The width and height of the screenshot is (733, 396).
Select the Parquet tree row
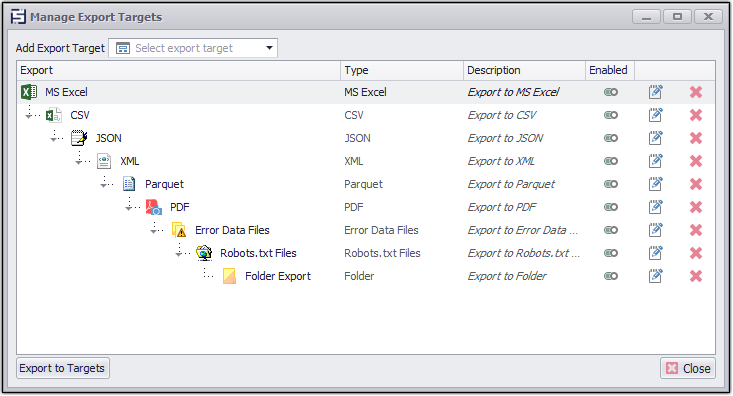(366, 184)
